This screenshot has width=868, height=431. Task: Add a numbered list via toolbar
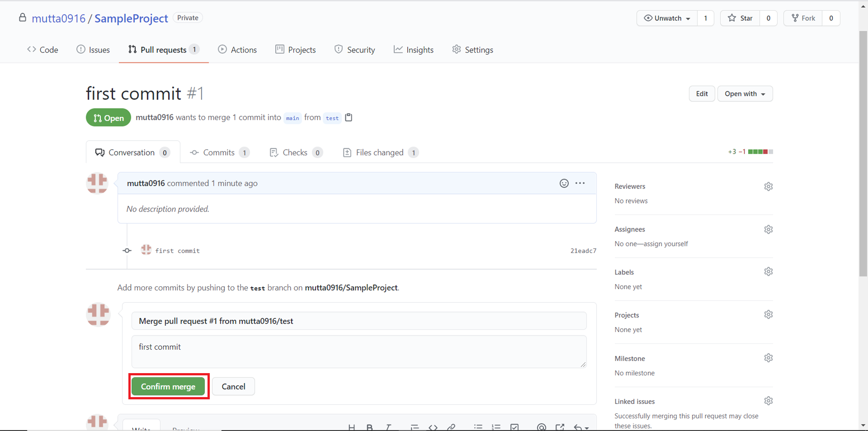496,427
